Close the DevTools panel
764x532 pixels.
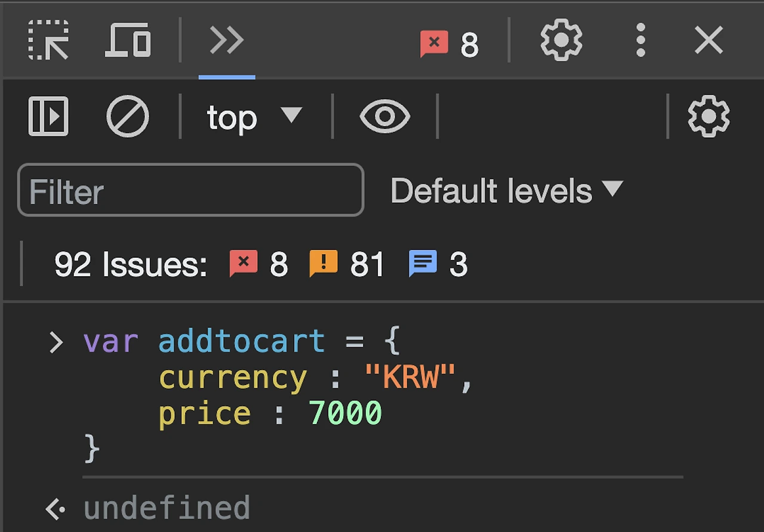[x=709, y=41]
